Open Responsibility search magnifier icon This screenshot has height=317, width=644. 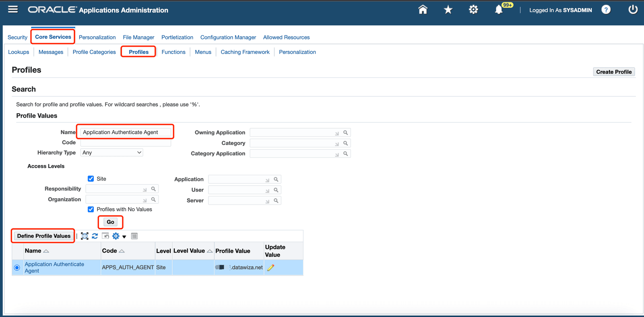[153, 189]
